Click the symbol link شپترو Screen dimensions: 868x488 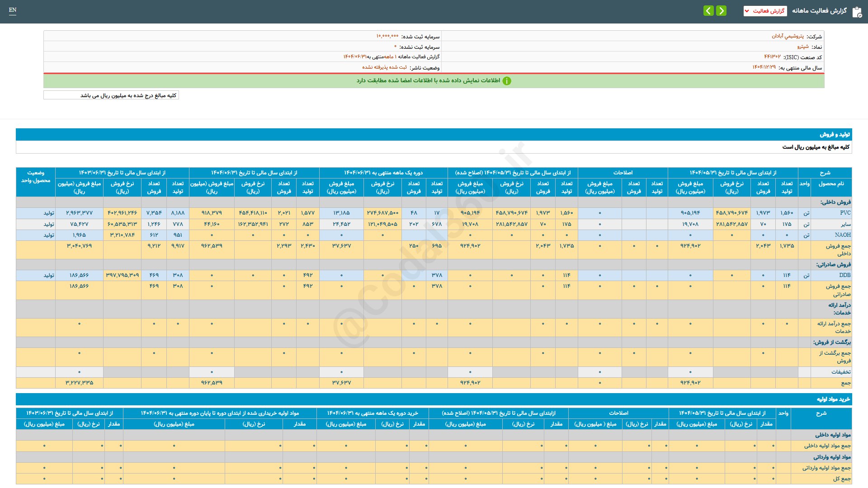pos(803,47)
